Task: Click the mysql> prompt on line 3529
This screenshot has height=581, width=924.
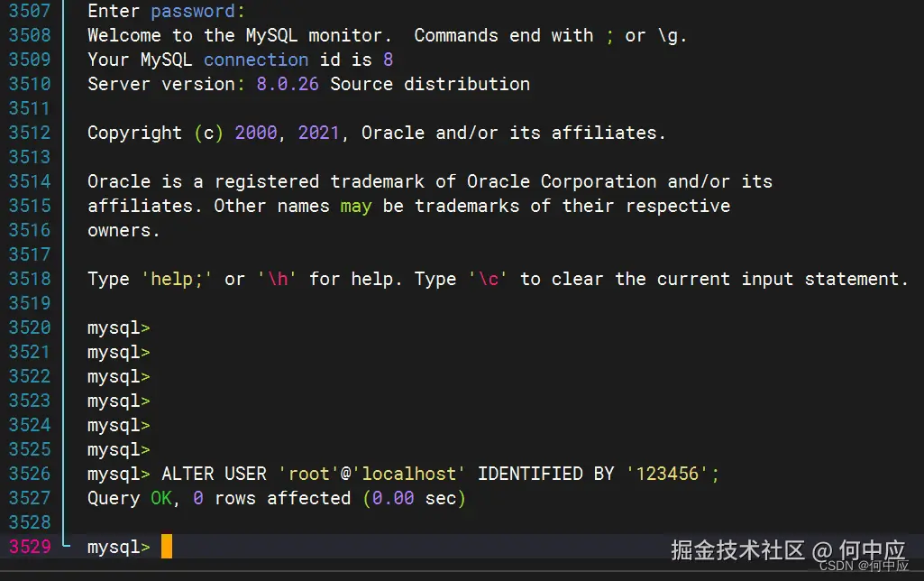Action: click(x=118, y=548)
